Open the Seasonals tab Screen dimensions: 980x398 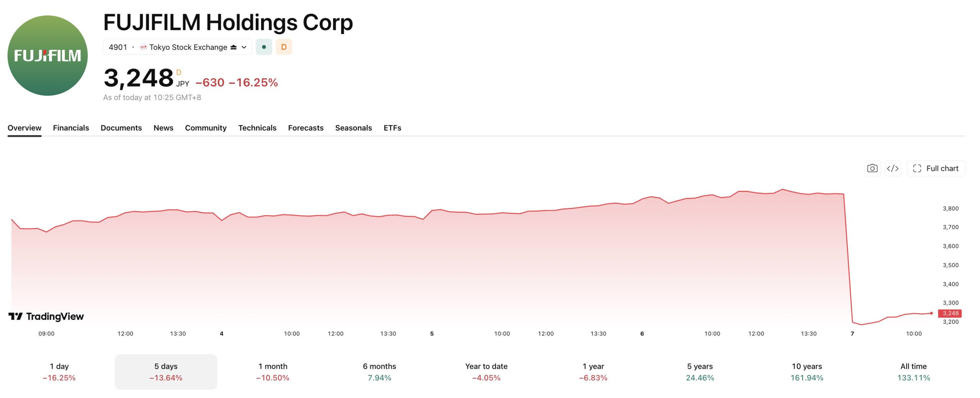coord(353,128)
